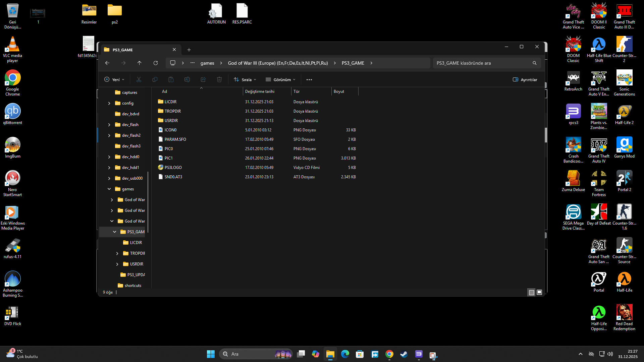Image resolution: width=644 pixels, height=362 pixels.
Task: Open the See more ellipsis menu
Action: click(309, 80)
